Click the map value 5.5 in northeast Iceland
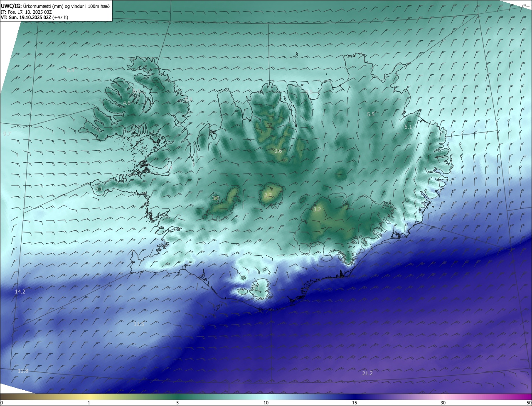Image resolution: width=532 pixels, height=406 pixels. 371,114
